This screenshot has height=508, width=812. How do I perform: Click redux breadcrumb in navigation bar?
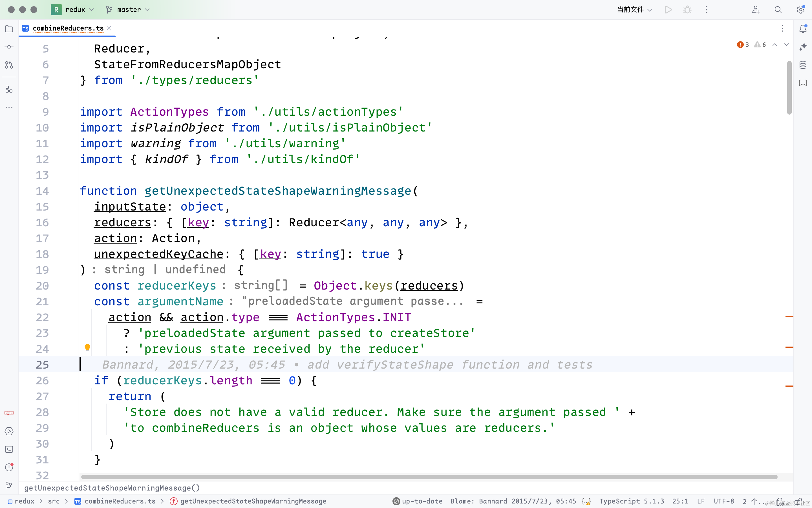pos(21,501)
